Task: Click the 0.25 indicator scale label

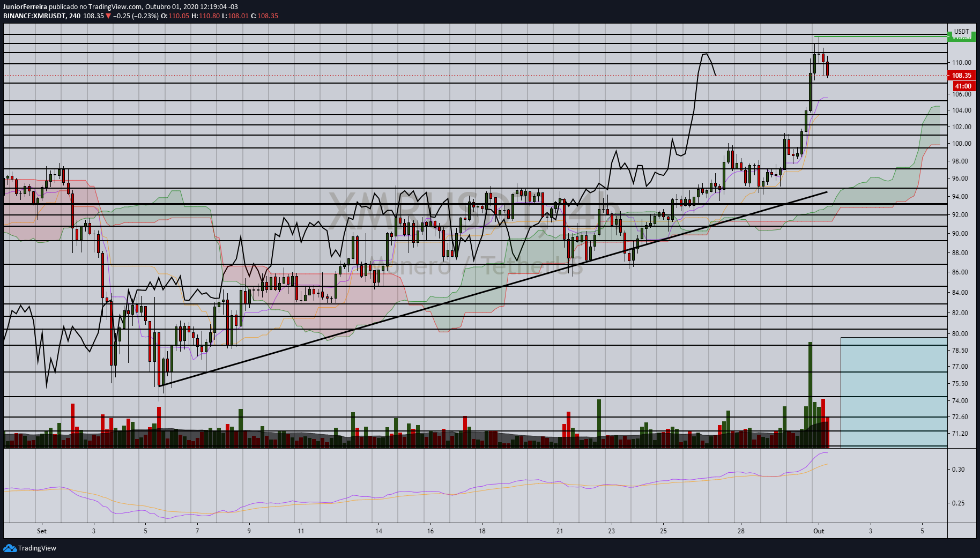Action: tap(958, 503)
